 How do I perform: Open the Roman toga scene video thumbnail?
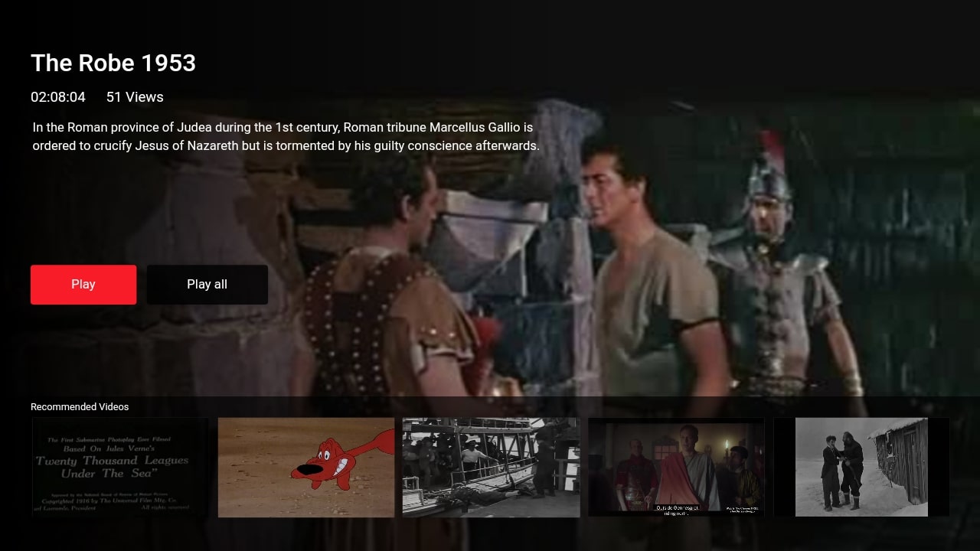pos(677,467)
